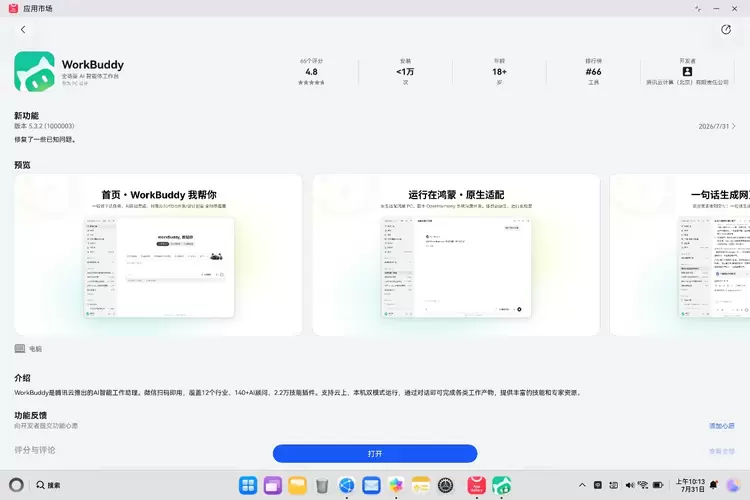Click the #66 ranking stat
Viewport: 750px width, 500px height.
tap(594, 72)
